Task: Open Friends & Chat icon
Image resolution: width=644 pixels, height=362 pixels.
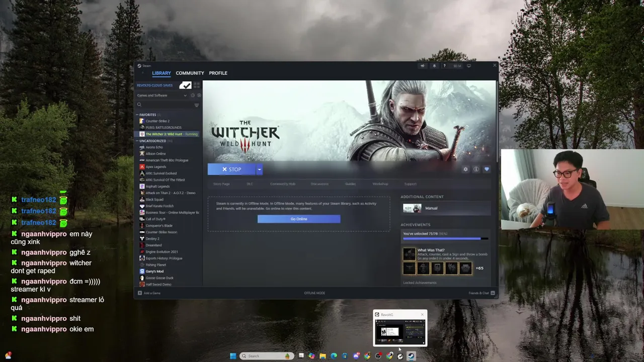Action: pyautogui.click(x=493, y=293)
